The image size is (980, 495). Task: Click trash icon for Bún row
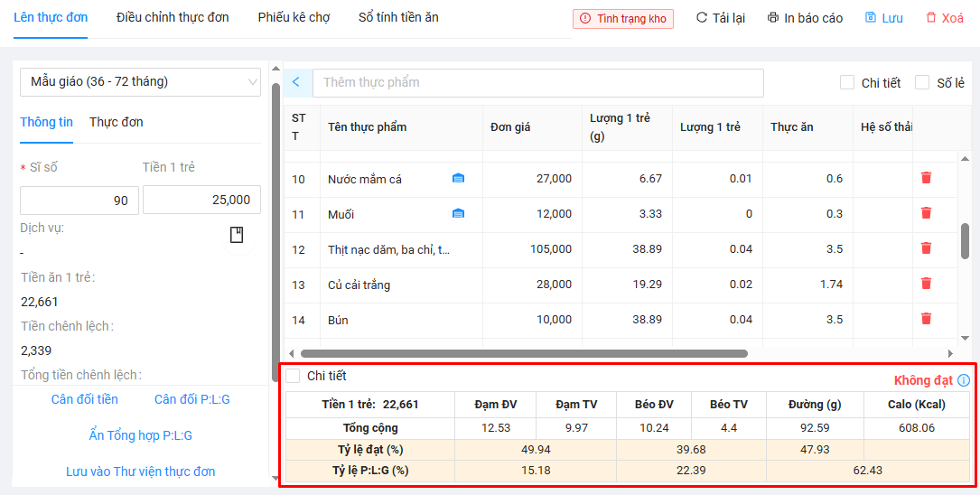(926, 318)
